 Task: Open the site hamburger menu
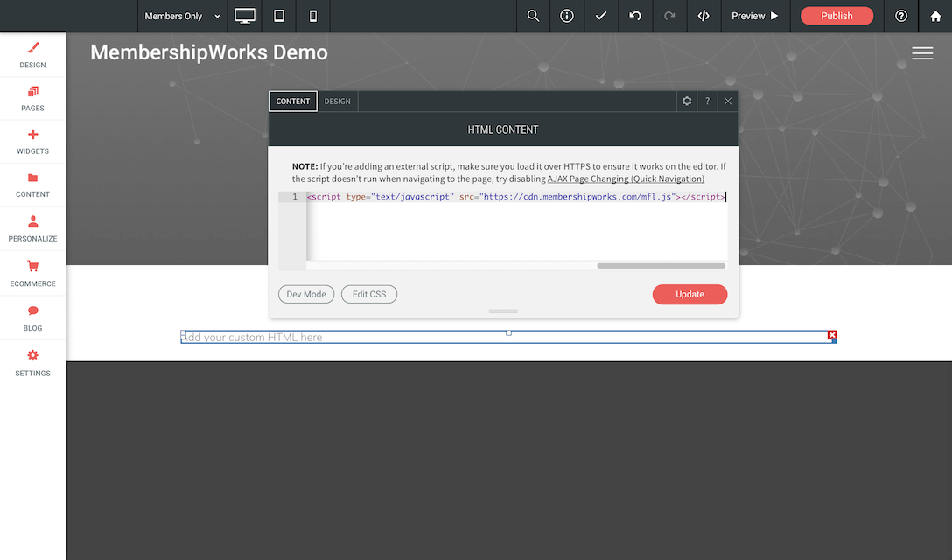[x=921, y=53]
